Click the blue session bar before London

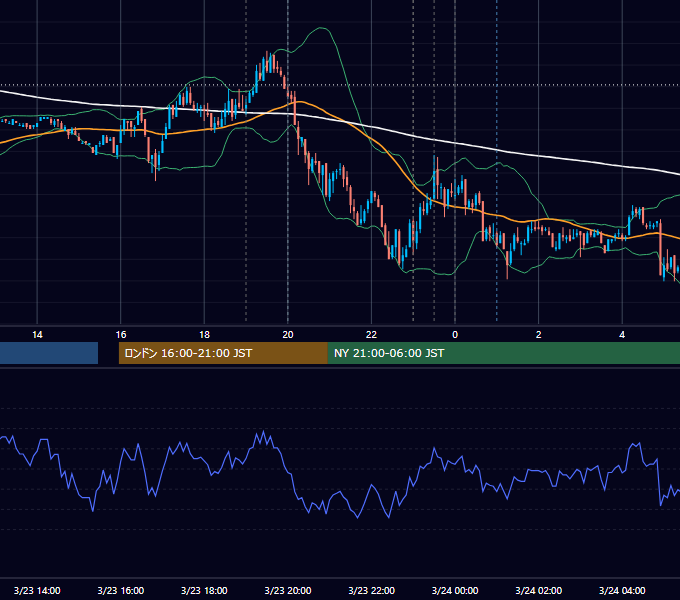tap(49, 353)
